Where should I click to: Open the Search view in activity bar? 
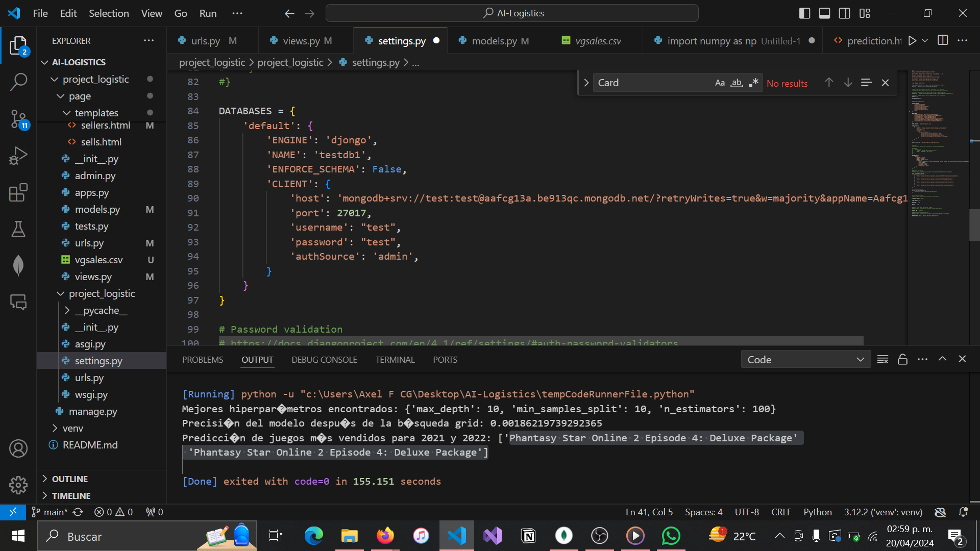pos(18,82)
